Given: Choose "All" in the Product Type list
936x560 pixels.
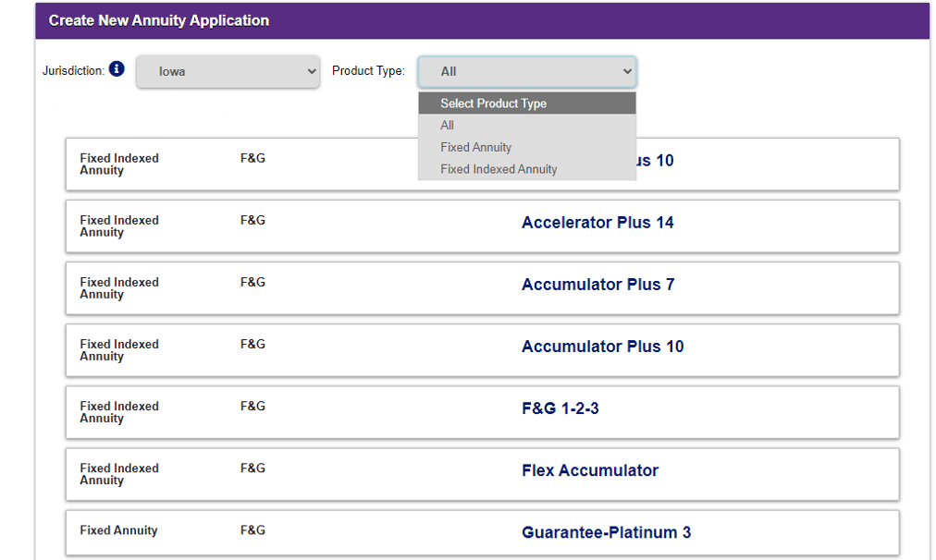Looking at the screenshot, I should (x=447, y=125).
